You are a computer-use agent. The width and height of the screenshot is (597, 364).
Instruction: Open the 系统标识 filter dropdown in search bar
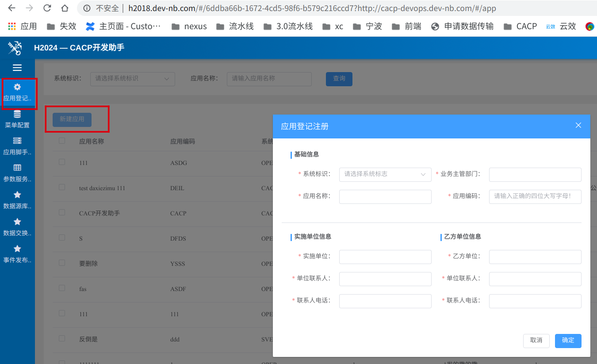(132, 79)
